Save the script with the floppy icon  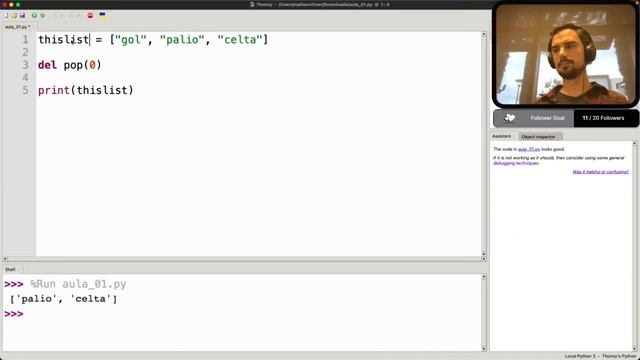click(x=22, y=16)
